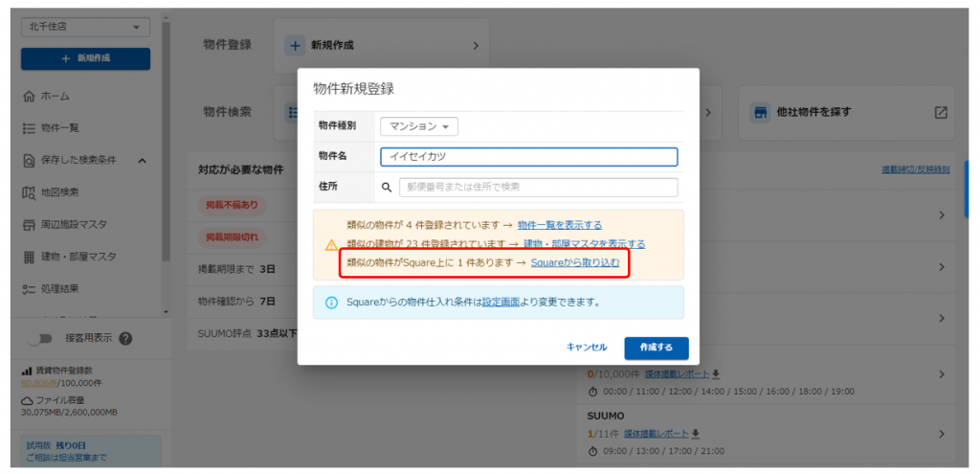Click the sidebar scrollbar down arrow
The height and width of the screenshot is (474, 980).
[x=166, y=311]
